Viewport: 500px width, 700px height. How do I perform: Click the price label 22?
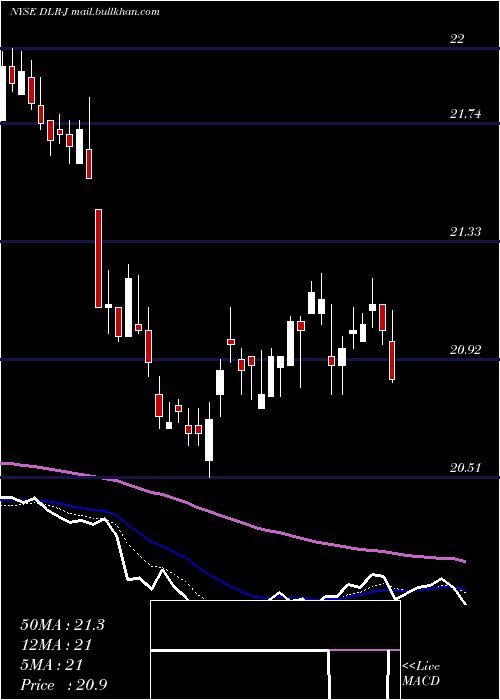[457, 38]
